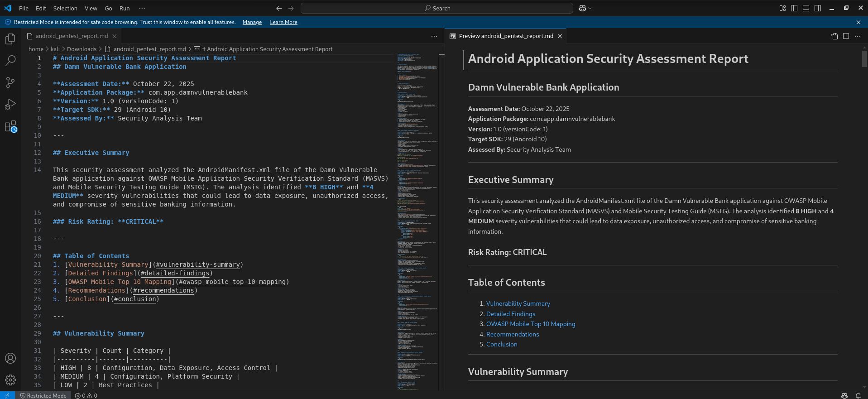Go back with the left arrow
868x399 pixels.
pyautogui.click(x=279, y=8)
